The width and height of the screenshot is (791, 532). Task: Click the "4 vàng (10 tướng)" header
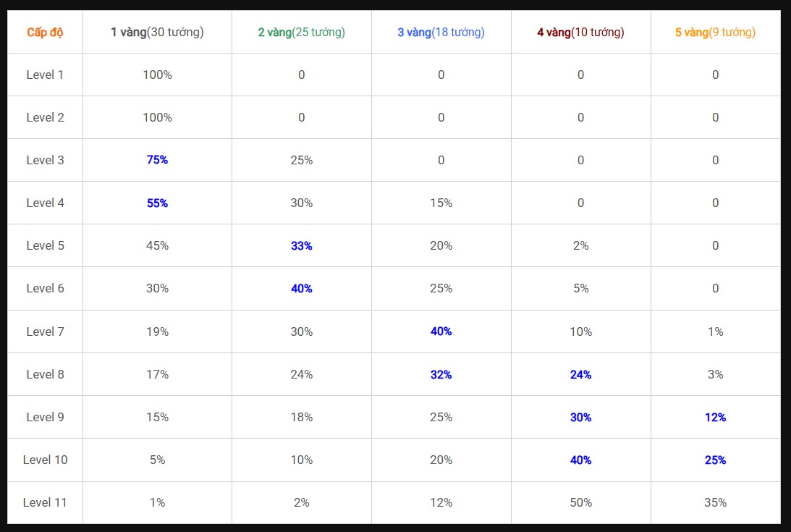pos(580,32)
